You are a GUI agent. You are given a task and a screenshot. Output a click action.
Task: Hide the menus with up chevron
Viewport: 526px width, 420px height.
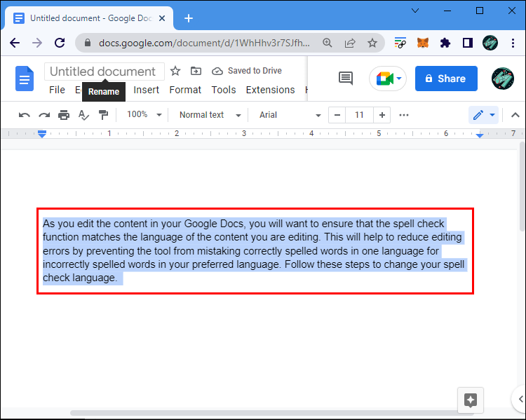[x=515, y=115]
